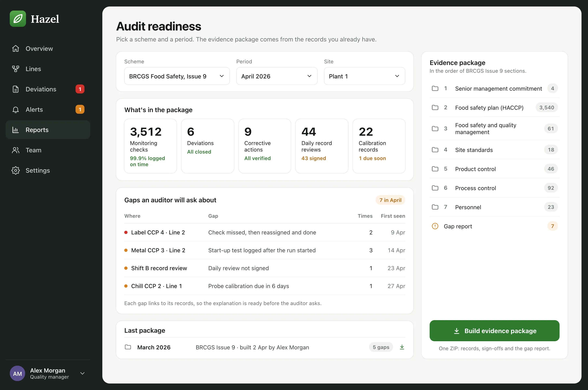Viewport: 588px width, 390px height.
Task: Click the folder icon for Site standards
Action: [435, 150]
